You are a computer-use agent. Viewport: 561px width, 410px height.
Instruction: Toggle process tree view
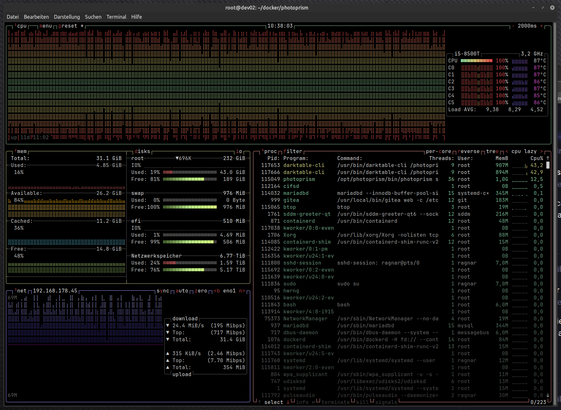pyautogui.click(x=492, y=151)
